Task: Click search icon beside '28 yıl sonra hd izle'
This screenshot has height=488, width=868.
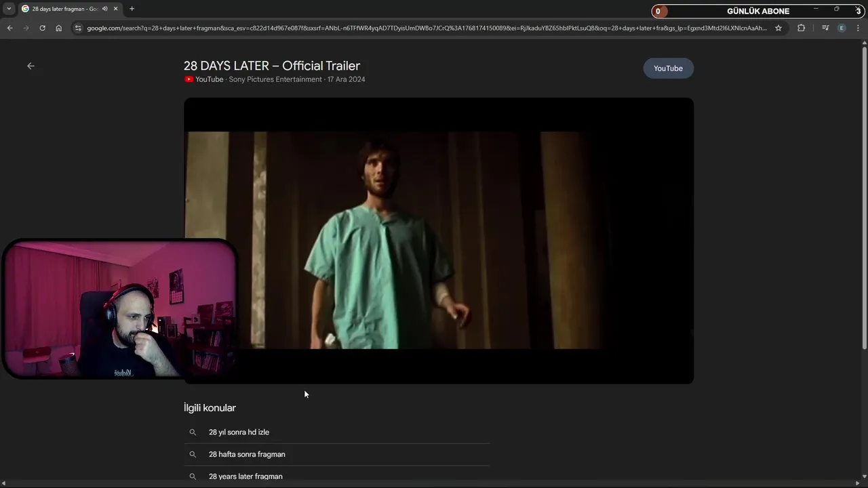Action: click(193, 432)
